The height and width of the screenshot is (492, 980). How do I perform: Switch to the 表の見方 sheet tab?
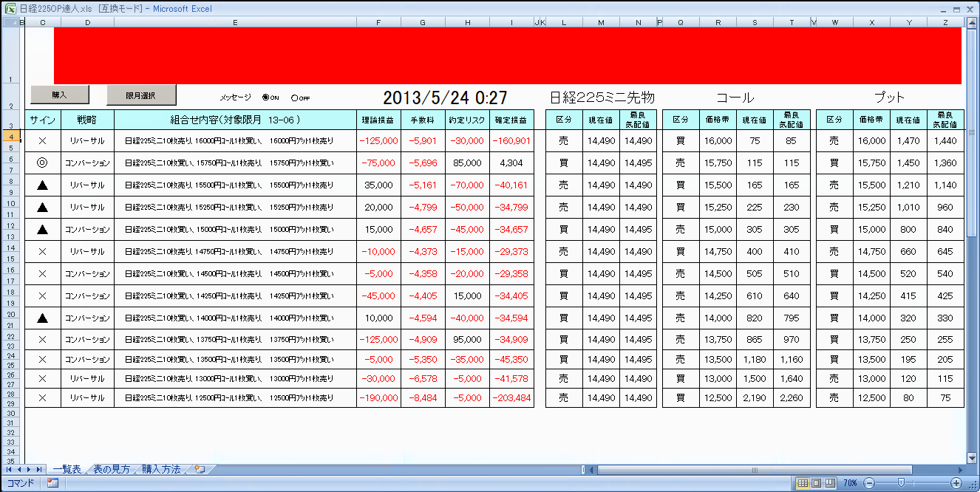pyautogui.click(x=112, y=469)
